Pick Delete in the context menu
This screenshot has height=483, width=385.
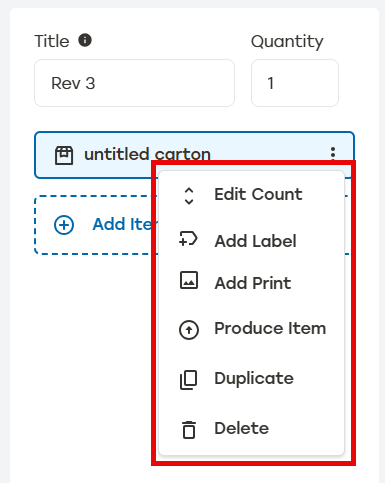tap(251, 428)
